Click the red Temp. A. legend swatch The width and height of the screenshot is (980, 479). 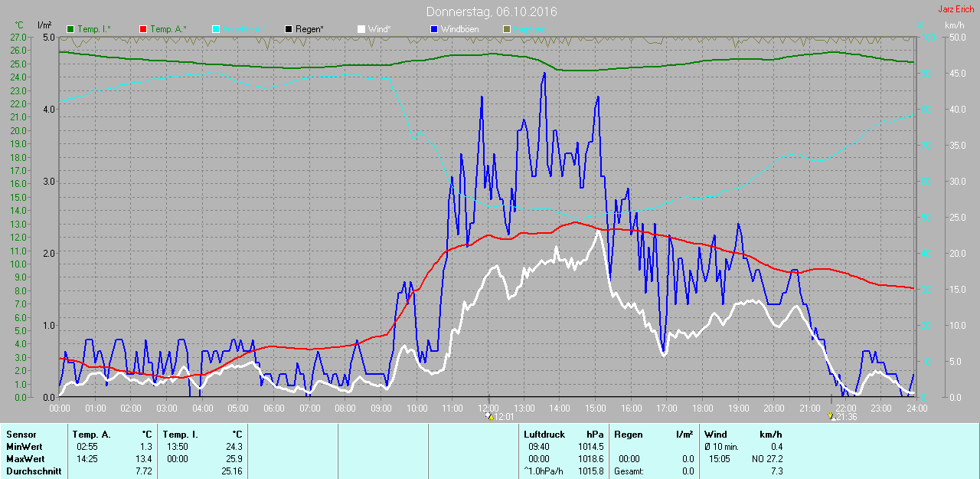(x=143, y=29)
